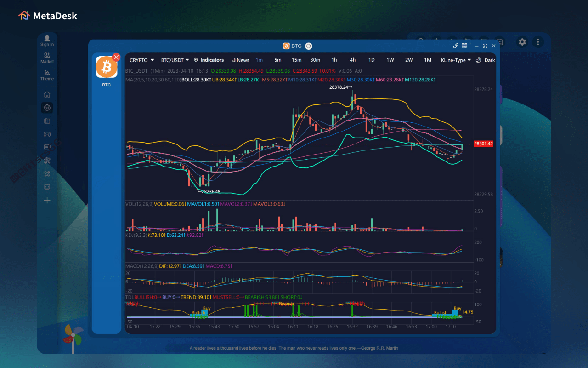588x368 pixels.
Task: Click the MACD(12,26,9) indicator label
Action: (x=142, y=266)
